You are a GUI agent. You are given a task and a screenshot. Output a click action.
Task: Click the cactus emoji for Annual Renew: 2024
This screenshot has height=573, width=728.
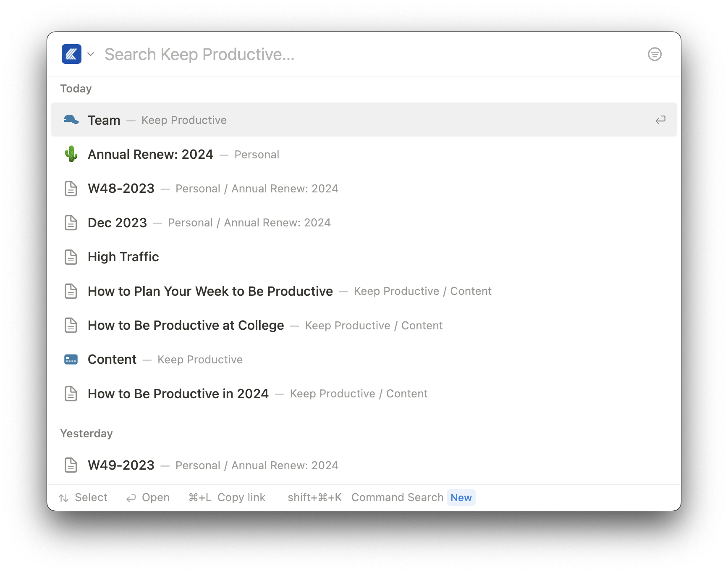click(71, 154)
